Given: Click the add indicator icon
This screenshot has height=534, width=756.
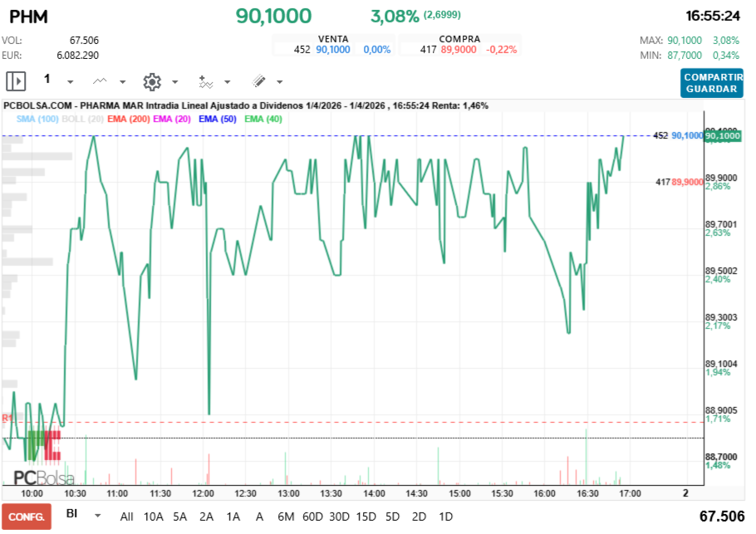Looking at the screenshot, I should click(206, 81).
